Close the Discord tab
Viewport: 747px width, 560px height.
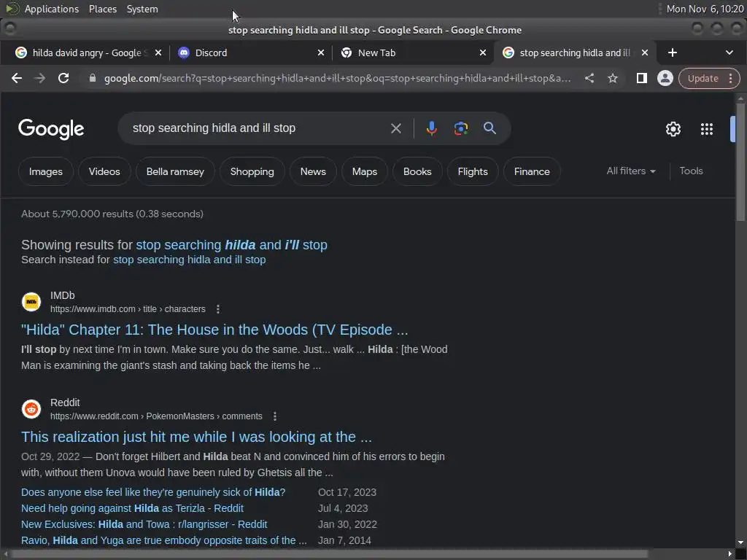point(321,52)
